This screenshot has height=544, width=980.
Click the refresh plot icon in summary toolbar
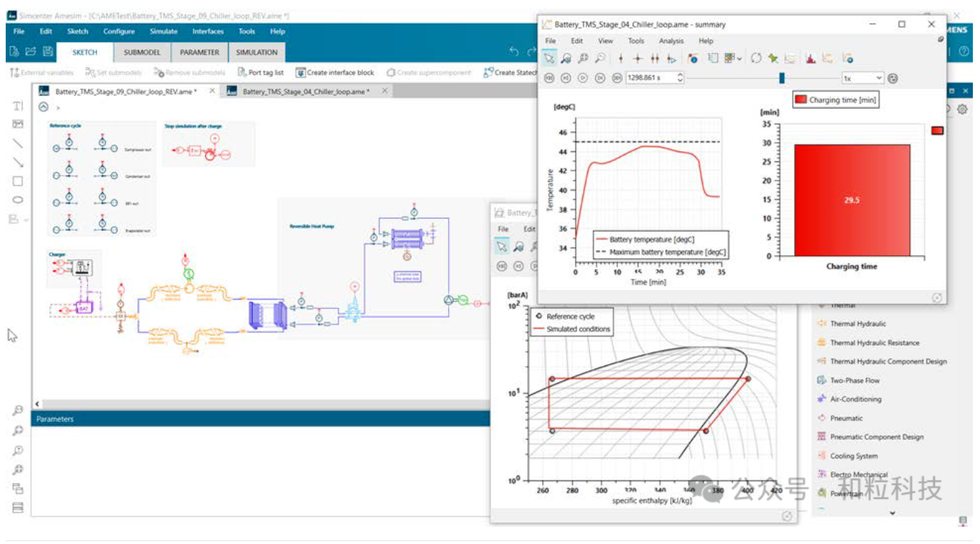pyautogui.click(x=756, y=59)
